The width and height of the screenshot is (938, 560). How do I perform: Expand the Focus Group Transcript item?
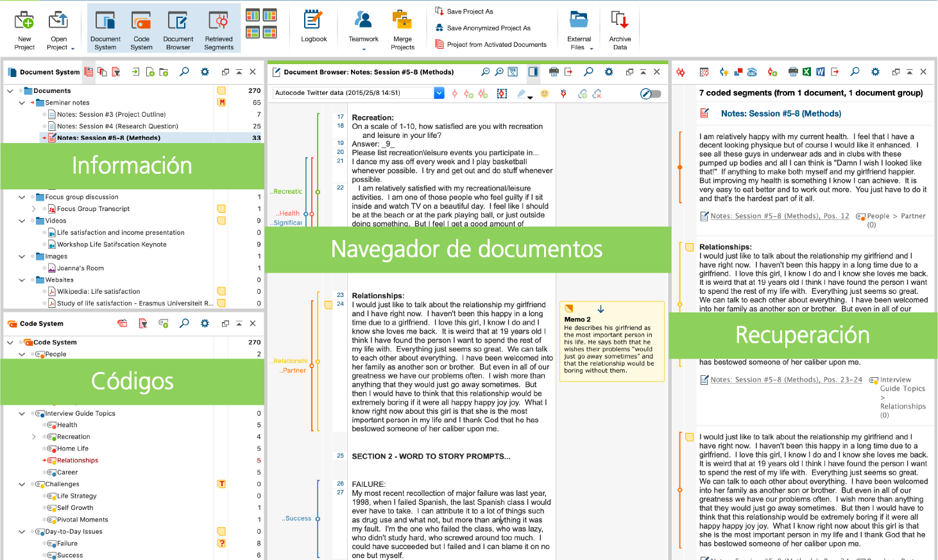(34, 209)
